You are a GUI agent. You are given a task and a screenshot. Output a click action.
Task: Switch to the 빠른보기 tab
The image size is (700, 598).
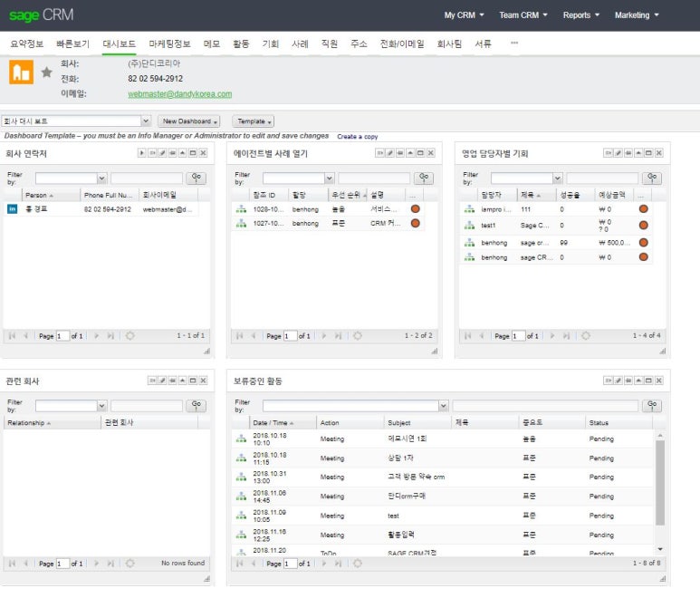[72, 43]
